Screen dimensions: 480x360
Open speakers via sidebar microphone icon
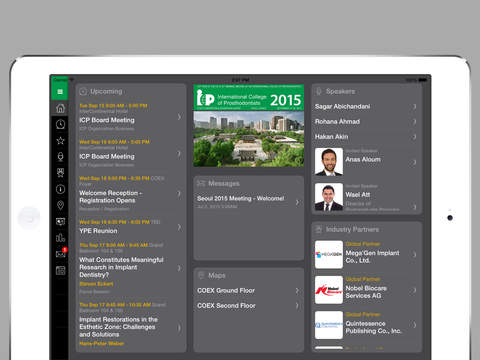pos(60,157)
